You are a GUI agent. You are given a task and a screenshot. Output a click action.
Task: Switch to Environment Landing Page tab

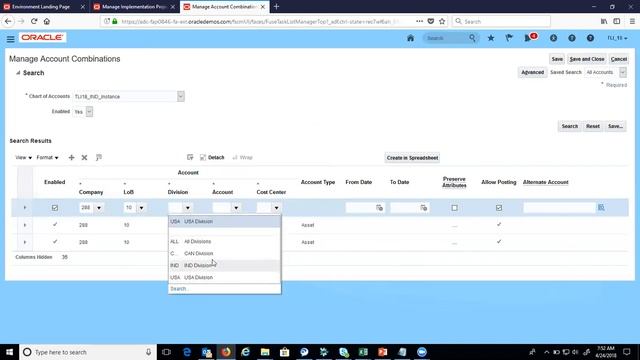point(43,7)
